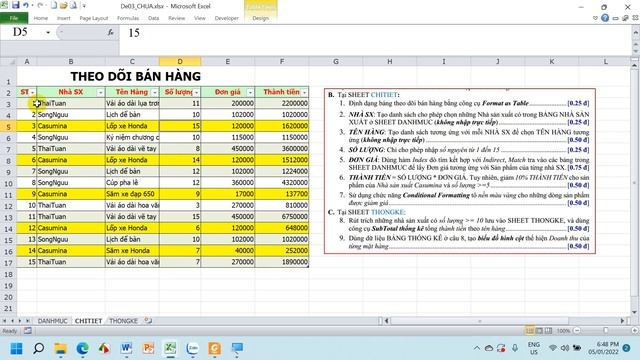Open the Insert ribbon tab

click(x=63, y=18)
